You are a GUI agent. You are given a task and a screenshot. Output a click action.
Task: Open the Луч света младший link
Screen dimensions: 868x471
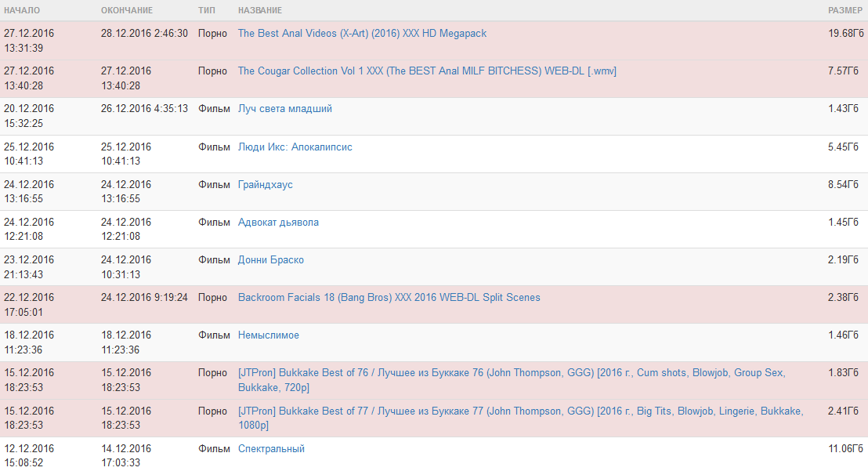pyautogui.click(x=285, y=108)
